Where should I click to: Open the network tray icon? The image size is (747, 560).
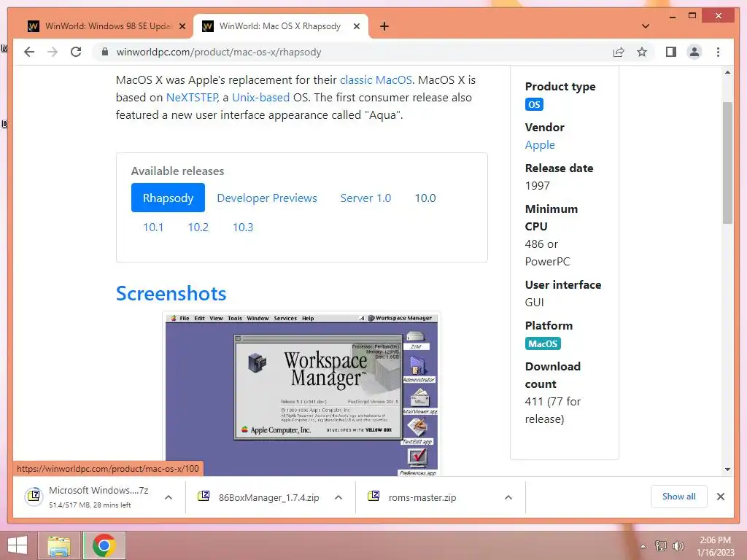tap(660, 546)
